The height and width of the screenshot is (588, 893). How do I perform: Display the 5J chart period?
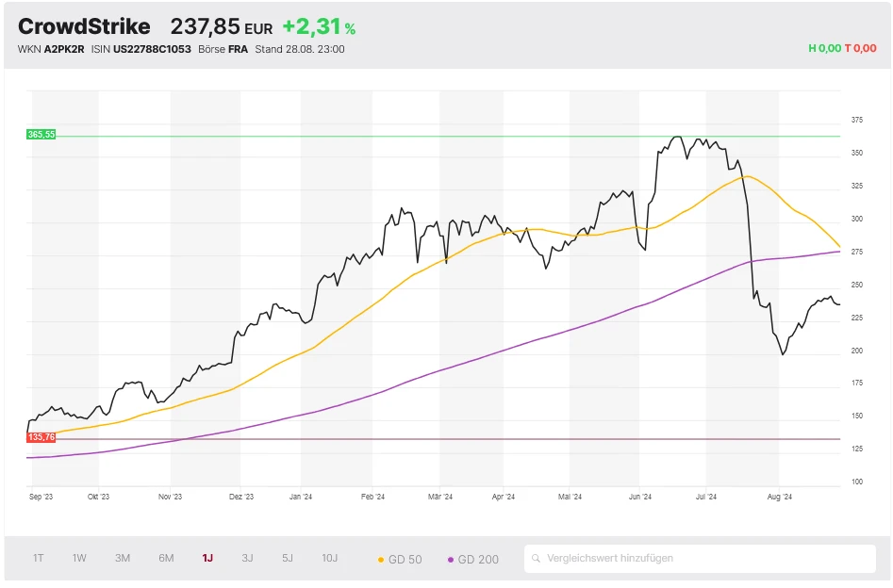coord(288,558)
